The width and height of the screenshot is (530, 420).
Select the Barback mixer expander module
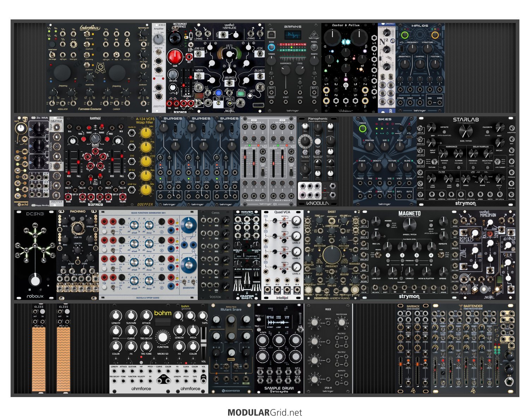click(413, 348)
